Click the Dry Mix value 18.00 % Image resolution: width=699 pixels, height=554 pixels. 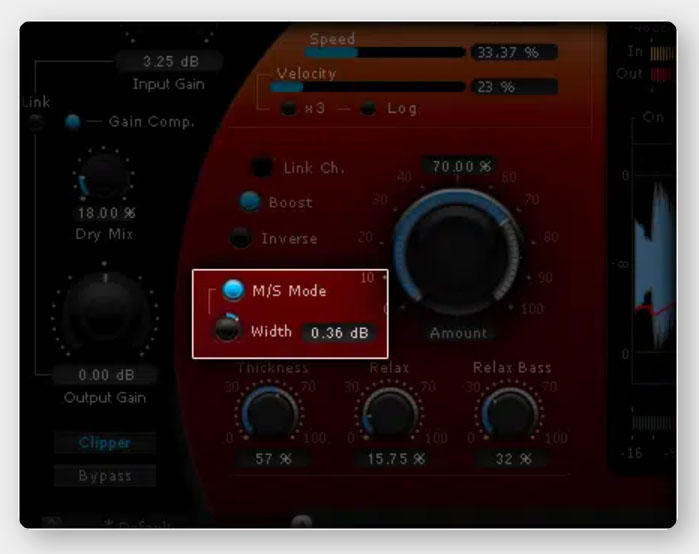pos(106,213)
